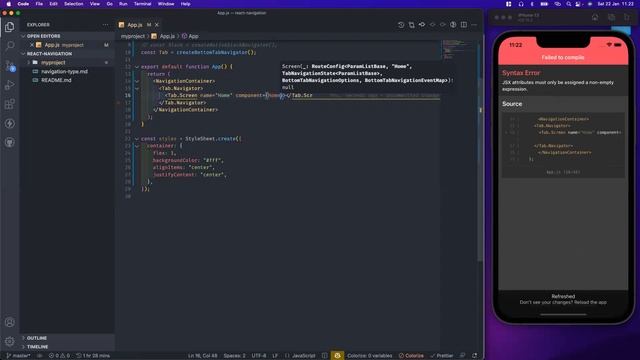Expand the myproject folder
The image size is (640, 360).
29,62
